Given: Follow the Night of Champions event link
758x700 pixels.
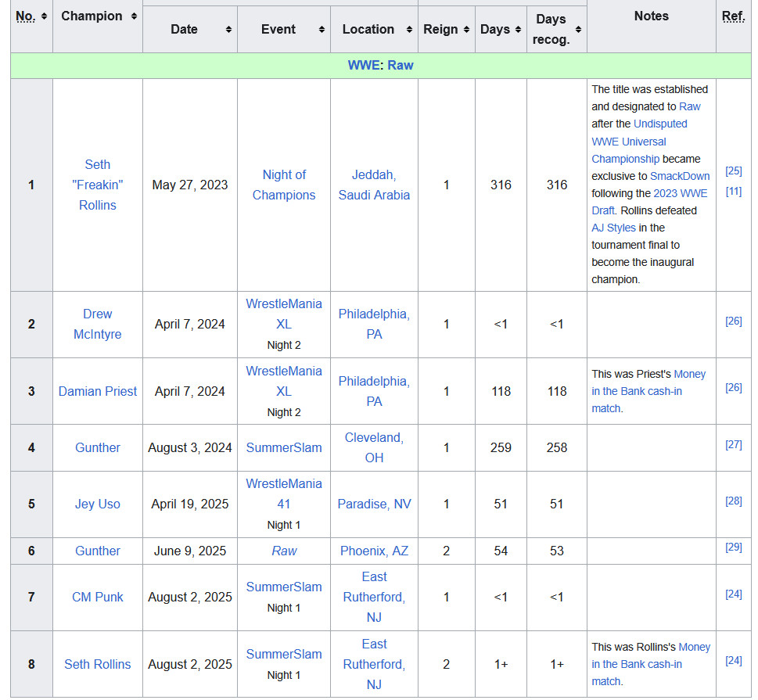Looking at the screenshot, I should click(x=284, y=185).
